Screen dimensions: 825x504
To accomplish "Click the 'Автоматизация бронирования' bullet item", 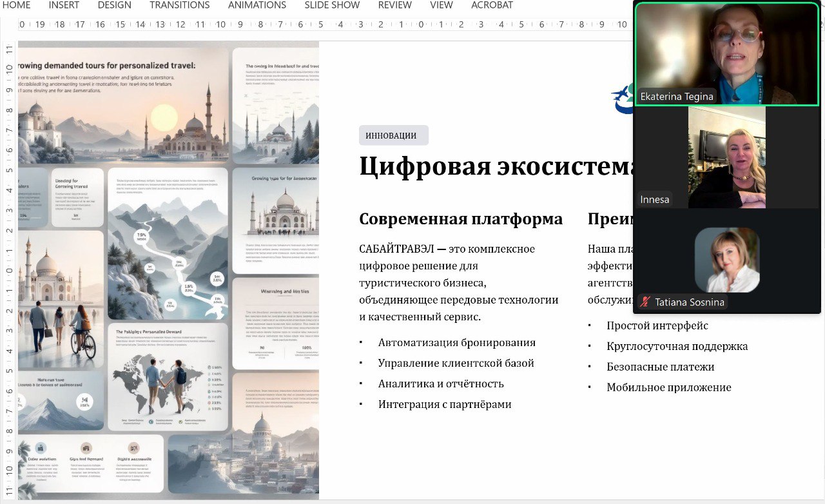I will point(456,342).
